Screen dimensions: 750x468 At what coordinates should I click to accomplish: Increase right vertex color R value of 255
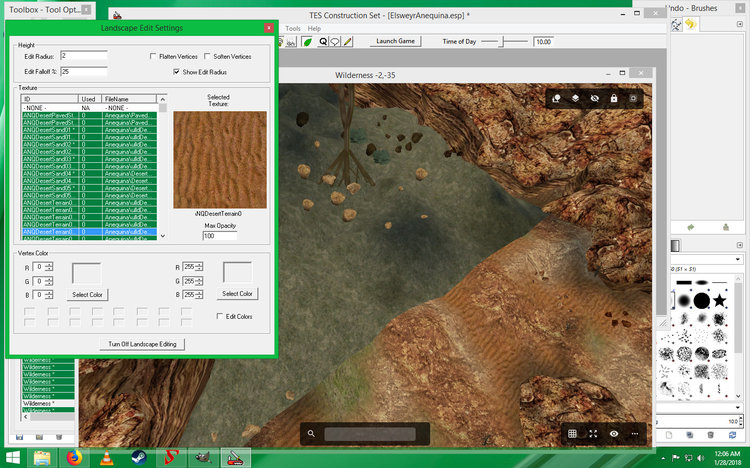[x=199, y=264]
